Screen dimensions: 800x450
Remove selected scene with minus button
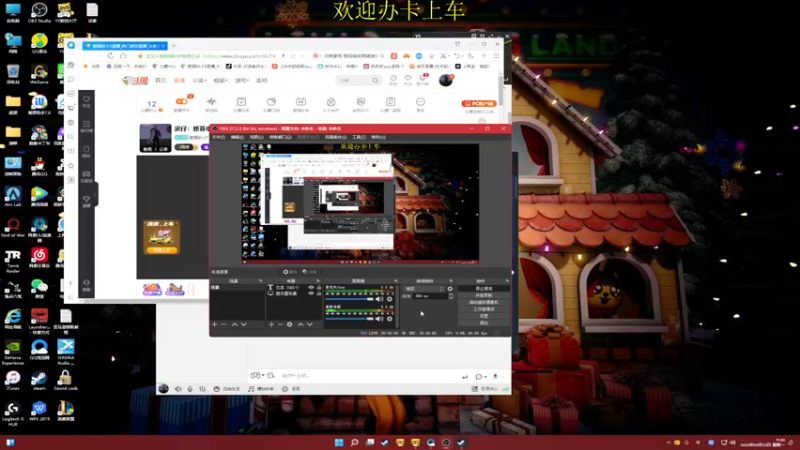coord(223,324)
